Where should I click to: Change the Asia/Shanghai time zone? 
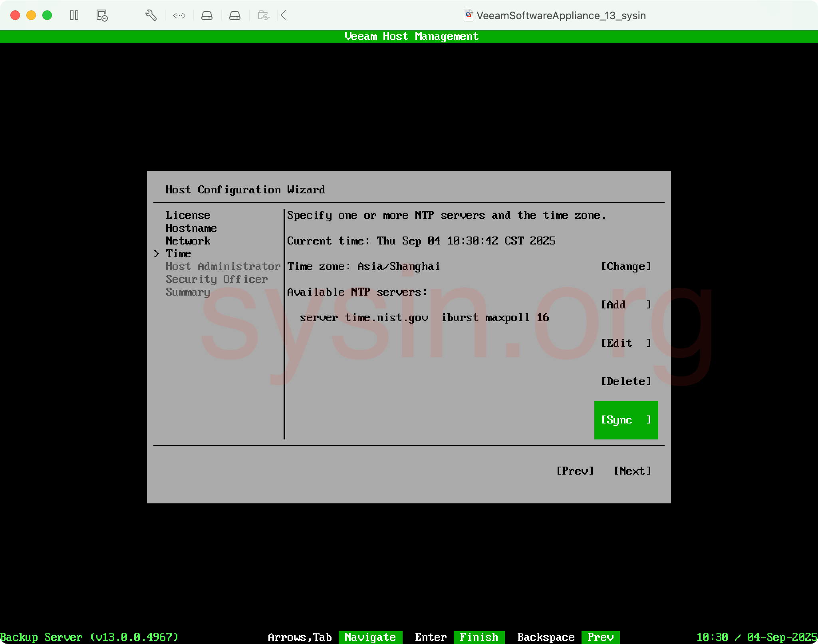pyautogui.click(x=626, y=266)
